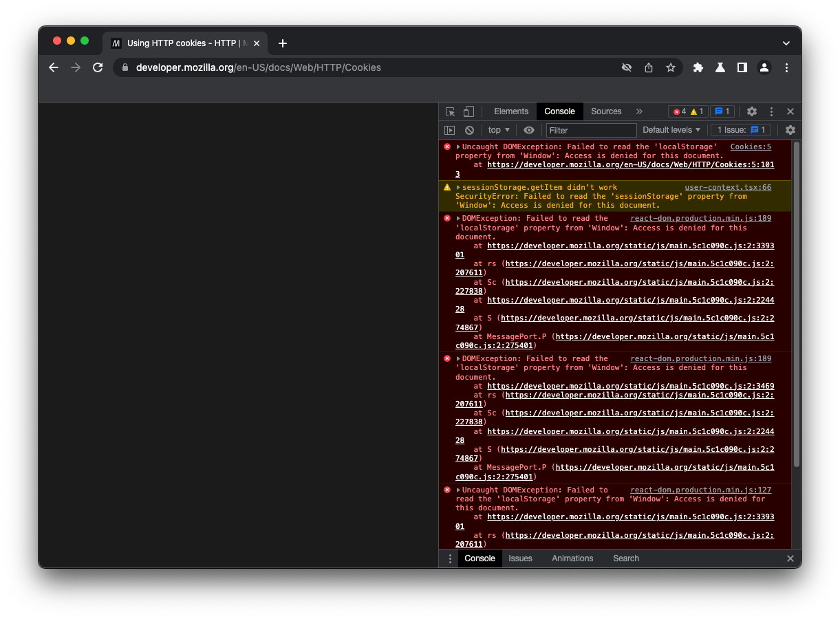Image resolution: width=840 pixels, height=619 pixels.
Task: Click the browser forward arrow
Action: (x=76, y=67)
